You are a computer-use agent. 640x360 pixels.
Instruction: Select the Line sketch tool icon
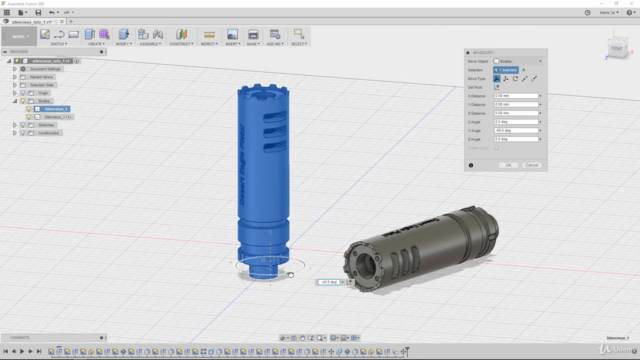[59, 35]
